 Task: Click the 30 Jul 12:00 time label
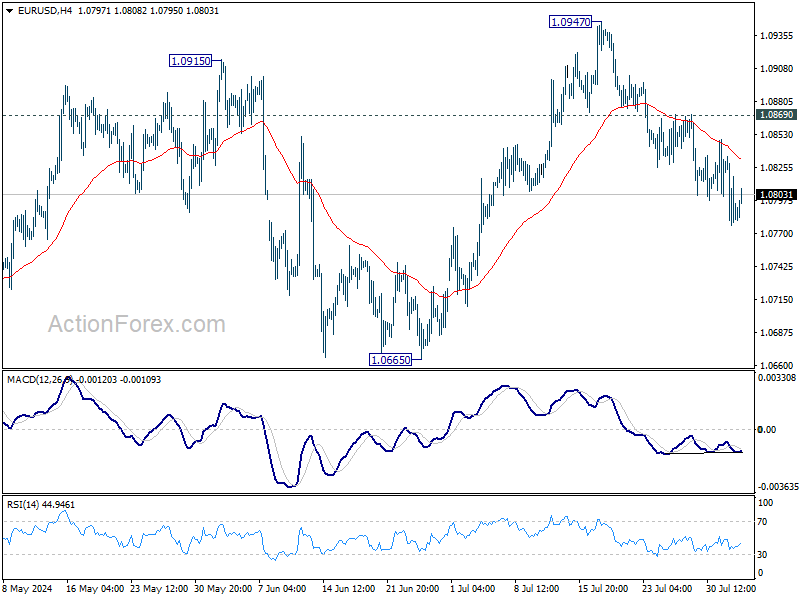coord(731,588)
